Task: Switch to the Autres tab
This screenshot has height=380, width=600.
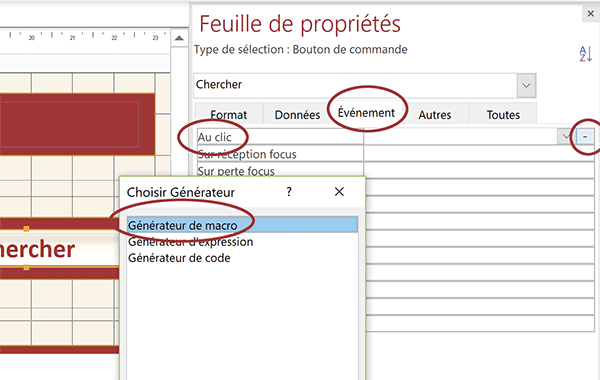Action: [x=435, y=115]
